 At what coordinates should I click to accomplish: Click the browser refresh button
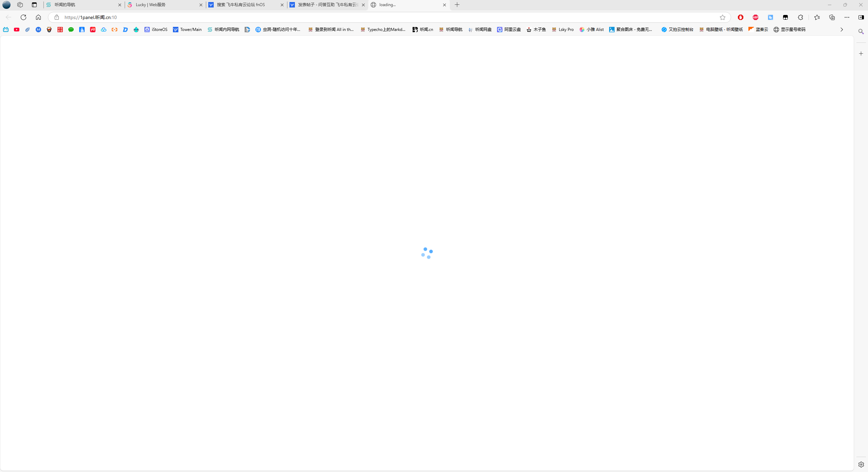[x=23, y=17]
